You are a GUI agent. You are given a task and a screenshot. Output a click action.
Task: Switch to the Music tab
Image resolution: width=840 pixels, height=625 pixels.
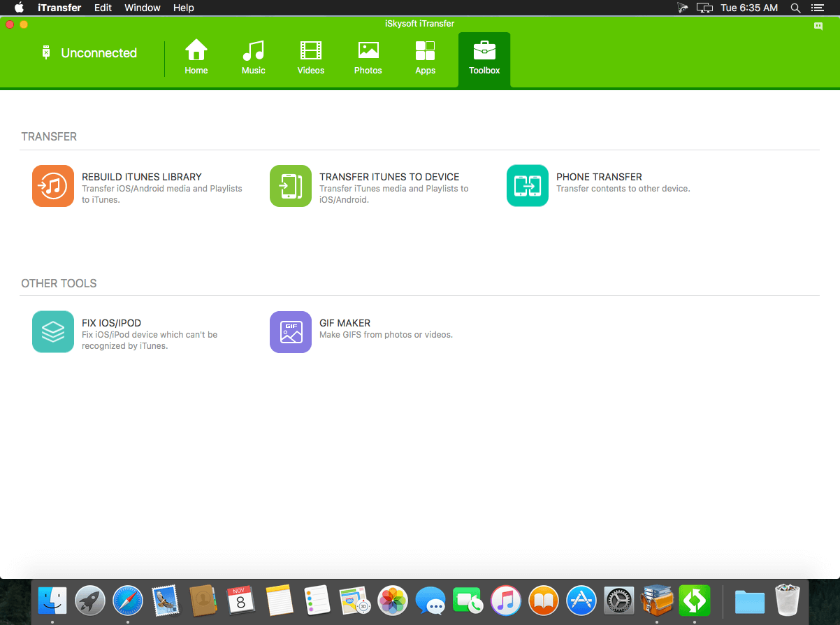pos(254,57)
